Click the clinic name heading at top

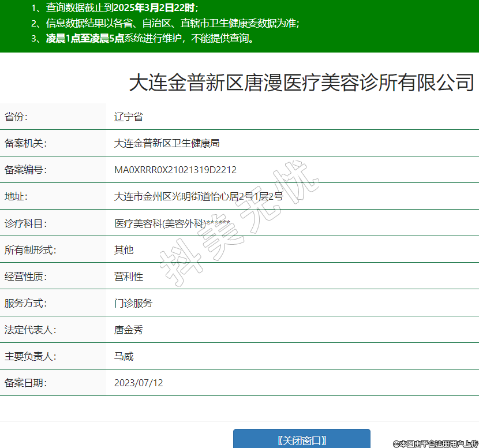[x=301, y=82]
